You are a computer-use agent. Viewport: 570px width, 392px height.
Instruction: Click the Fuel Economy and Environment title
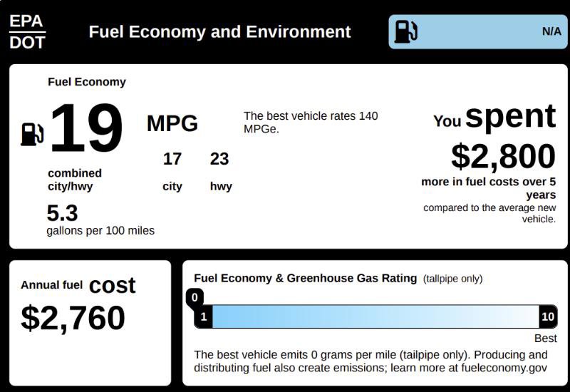click(219, 32)
